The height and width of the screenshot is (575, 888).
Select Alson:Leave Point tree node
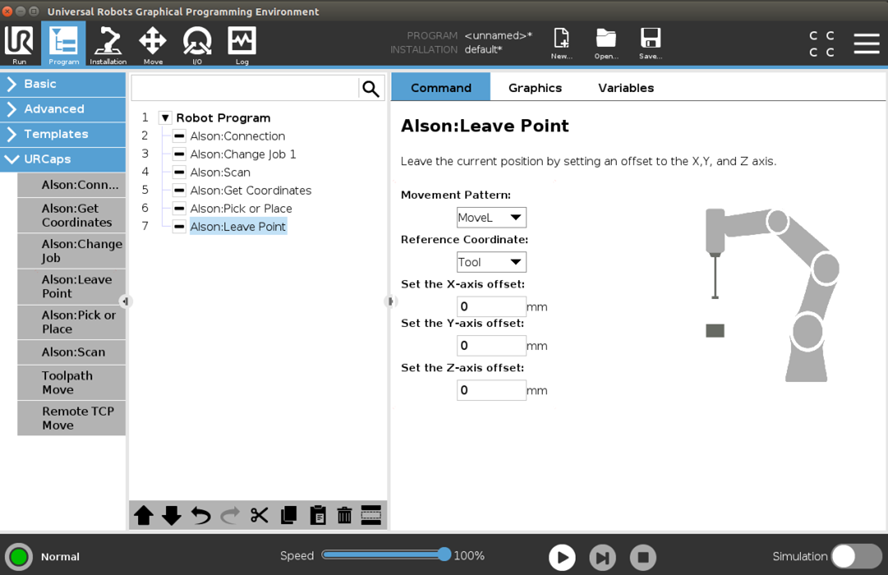tap(238, 227)
